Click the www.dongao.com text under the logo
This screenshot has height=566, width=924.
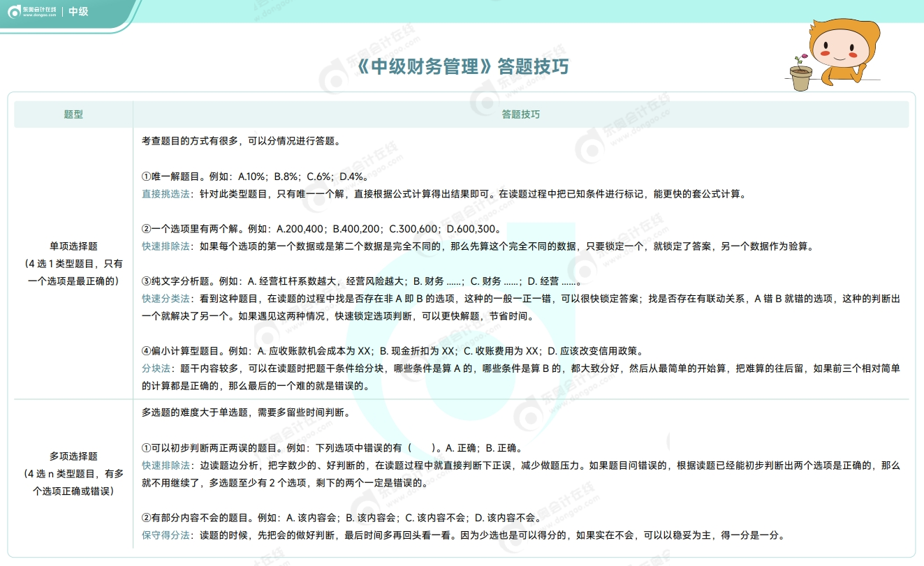point(38,16)
